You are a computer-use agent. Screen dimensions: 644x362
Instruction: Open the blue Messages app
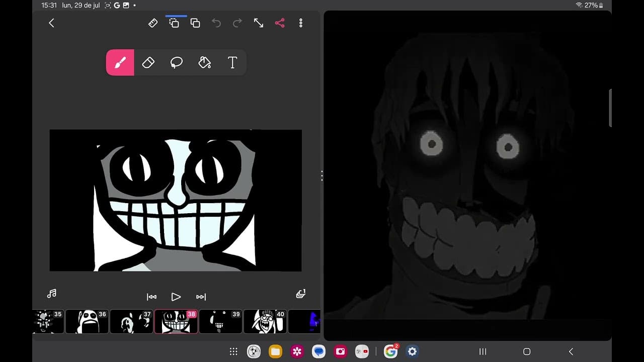point(318,351)
